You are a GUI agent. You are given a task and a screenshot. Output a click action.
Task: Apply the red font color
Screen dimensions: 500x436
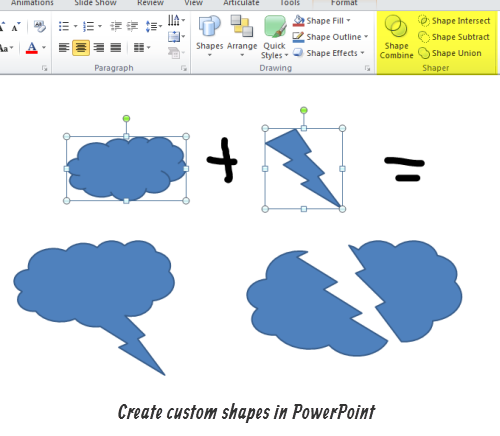[32, 48]
